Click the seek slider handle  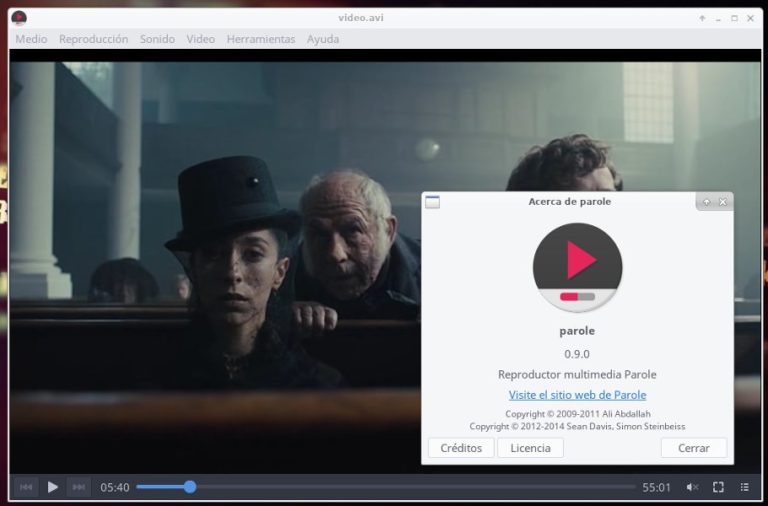(x=190, y=486)
